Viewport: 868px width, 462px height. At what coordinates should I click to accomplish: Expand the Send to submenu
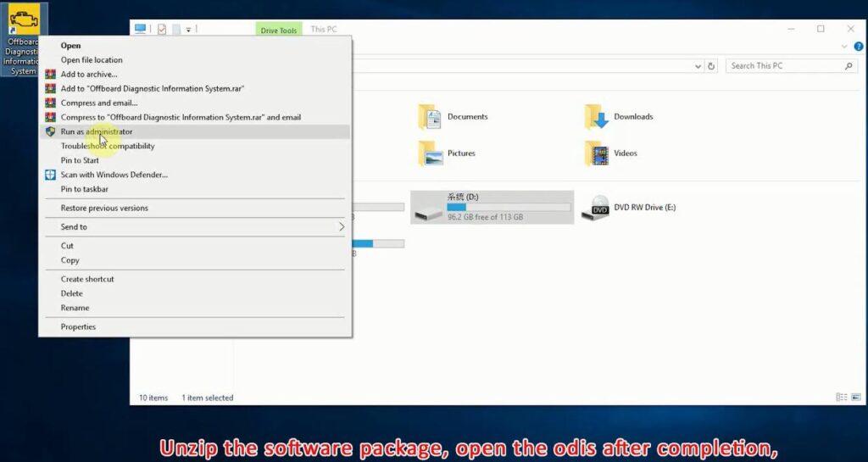(x=342, y=227)
